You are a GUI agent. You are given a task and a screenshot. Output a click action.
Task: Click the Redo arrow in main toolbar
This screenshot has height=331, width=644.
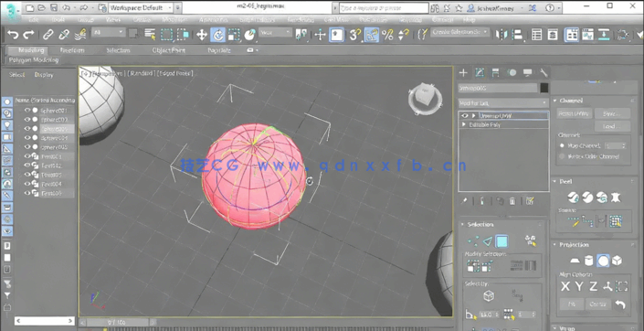(28, 35)
